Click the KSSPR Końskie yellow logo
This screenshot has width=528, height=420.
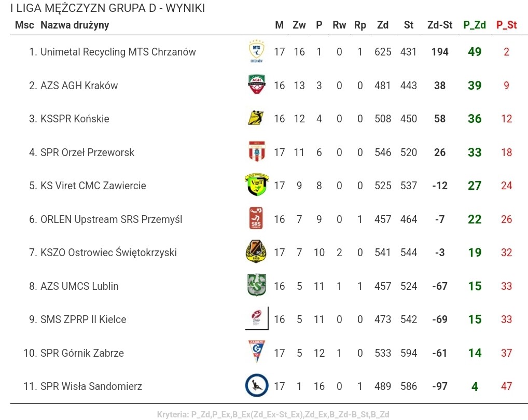(256, 118)
